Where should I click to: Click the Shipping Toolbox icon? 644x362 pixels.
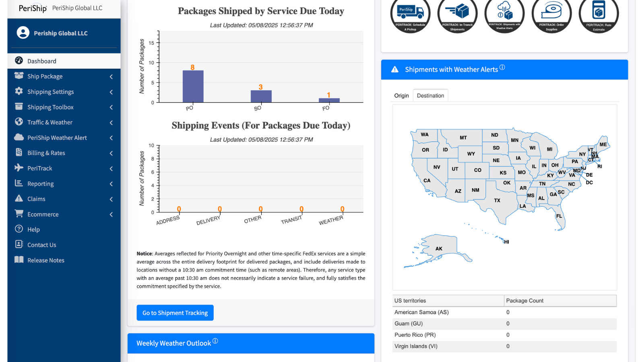point(19,106)
